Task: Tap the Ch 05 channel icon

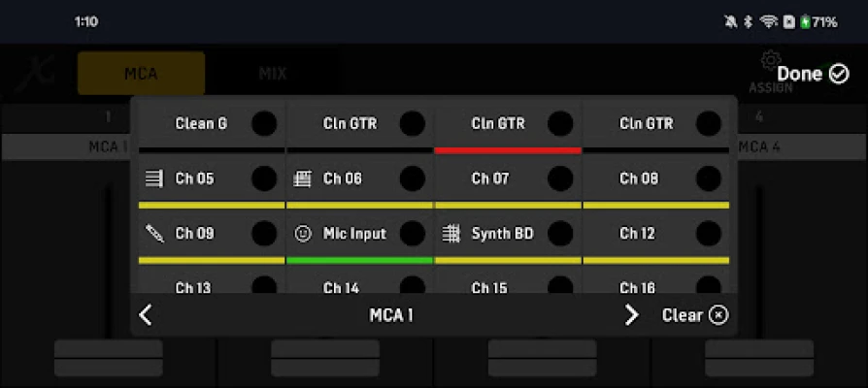Action: pyautogui.click(x=154, y=178)
